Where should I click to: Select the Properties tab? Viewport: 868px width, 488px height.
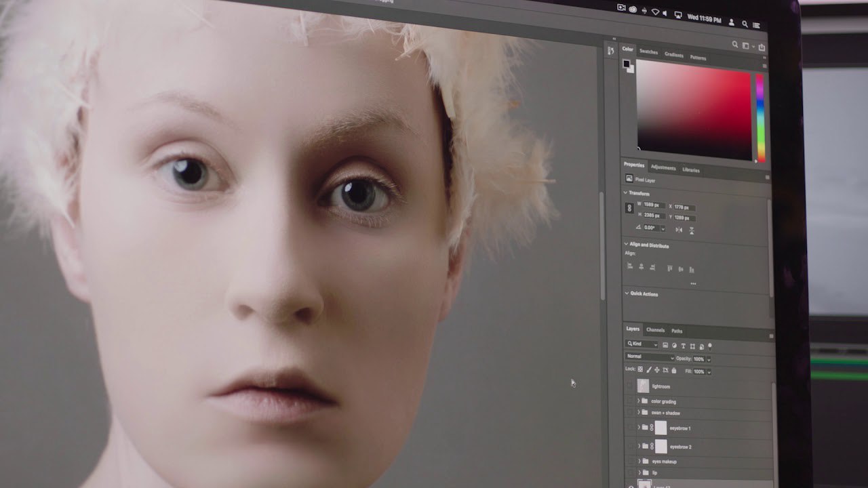click(x=634, y=165)
